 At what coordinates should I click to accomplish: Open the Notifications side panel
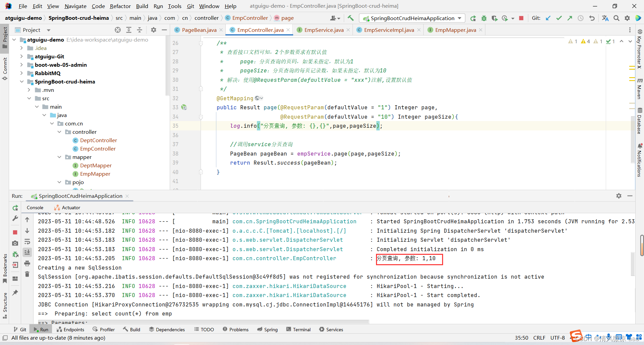click(x=640, y=160)
